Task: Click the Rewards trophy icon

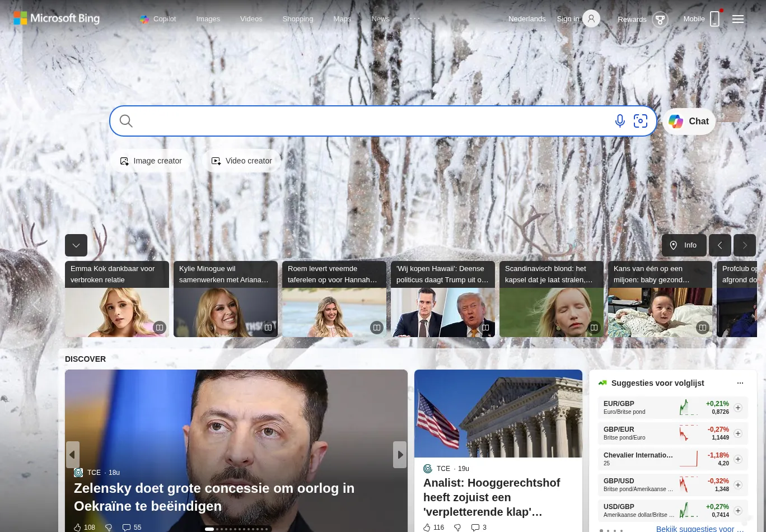Action: tap(660, 20)
